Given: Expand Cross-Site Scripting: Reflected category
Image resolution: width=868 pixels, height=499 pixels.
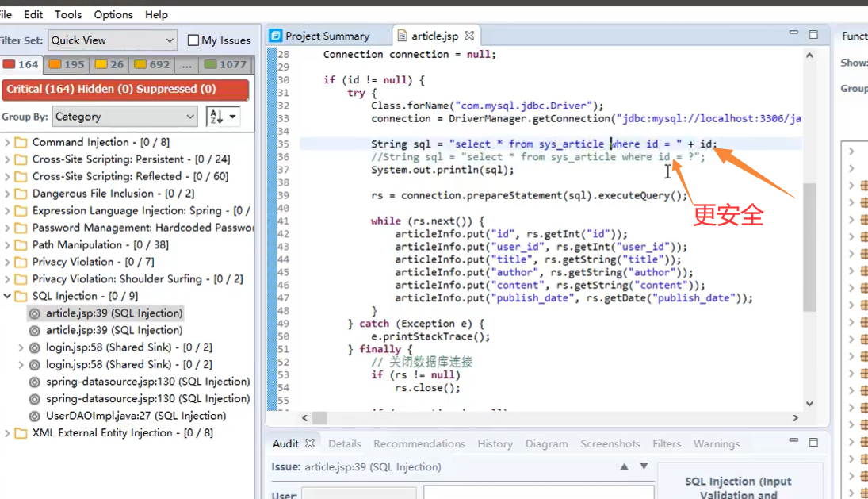Looking at the screenshot, I should 7,177.
